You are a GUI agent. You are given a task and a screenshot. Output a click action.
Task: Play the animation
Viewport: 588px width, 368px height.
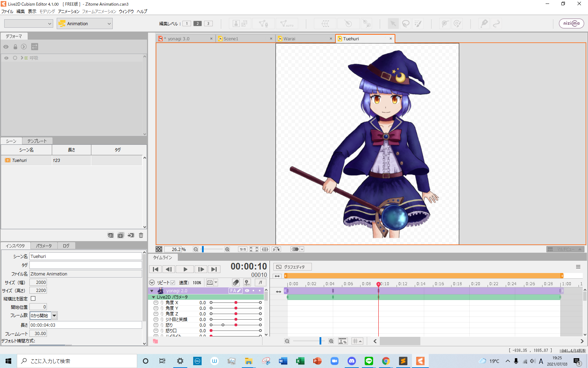click(x=185, y=269)
